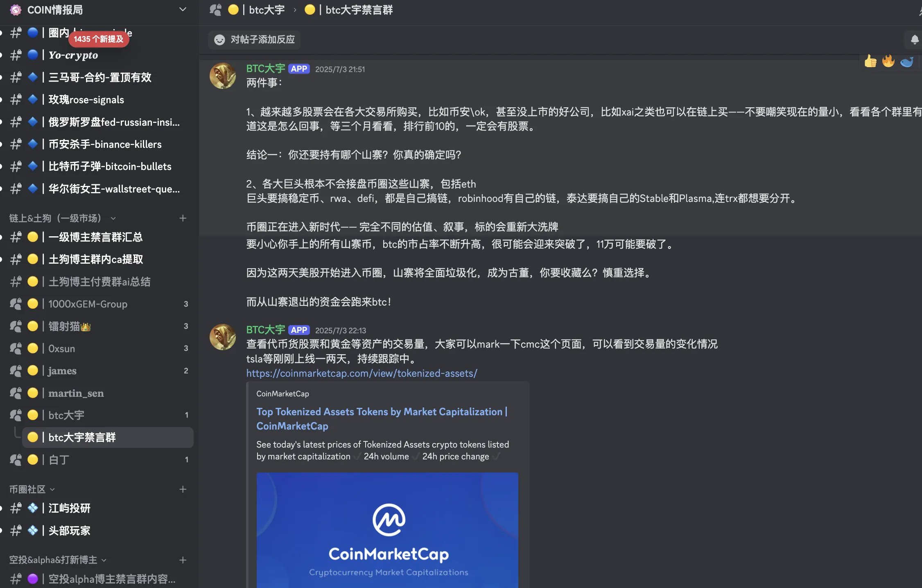922x588 pixels.
Task: Toggle the 👍 thumbs-up reaction
Action: [x=870, y=61]
